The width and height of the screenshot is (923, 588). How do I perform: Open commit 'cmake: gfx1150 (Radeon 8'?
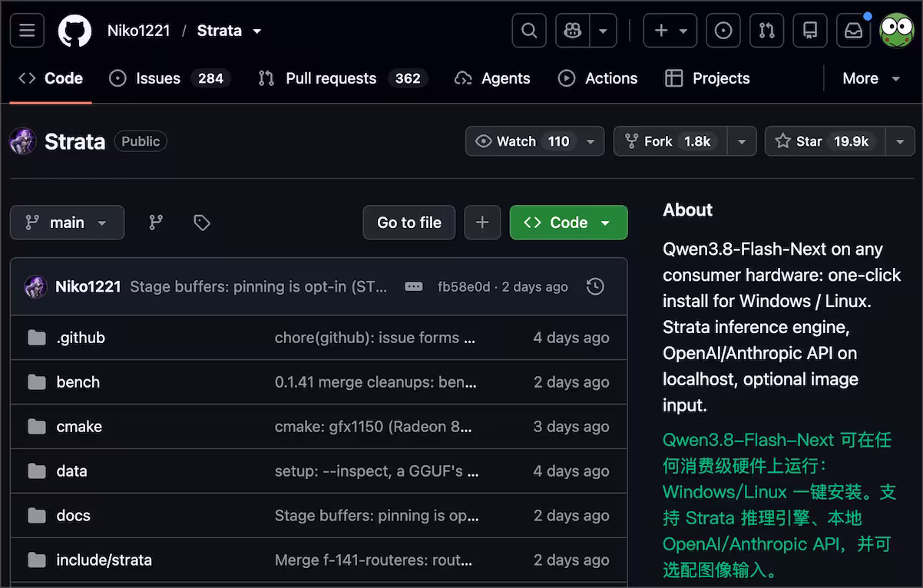tap(373, 427)
